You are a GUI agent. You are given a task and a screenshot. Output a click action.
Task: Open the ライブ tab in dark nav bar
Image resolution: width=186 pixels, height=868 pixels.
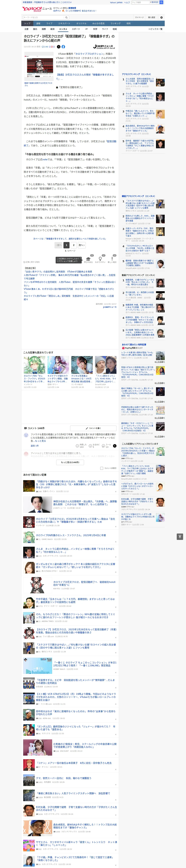(x=49, y=23)
